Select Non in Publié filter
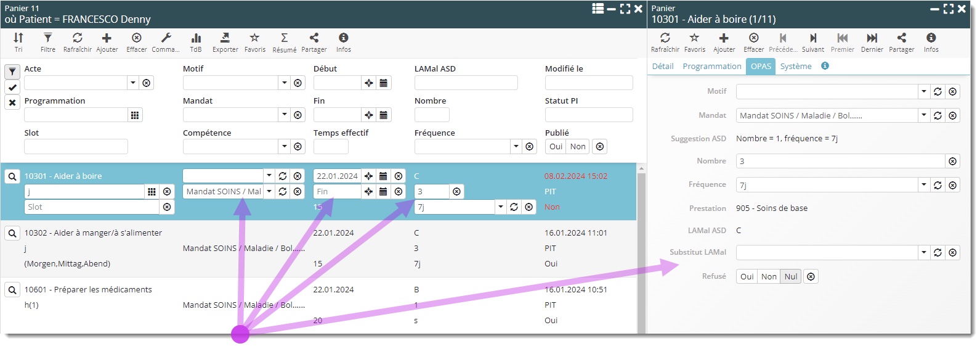 point(577,147)
